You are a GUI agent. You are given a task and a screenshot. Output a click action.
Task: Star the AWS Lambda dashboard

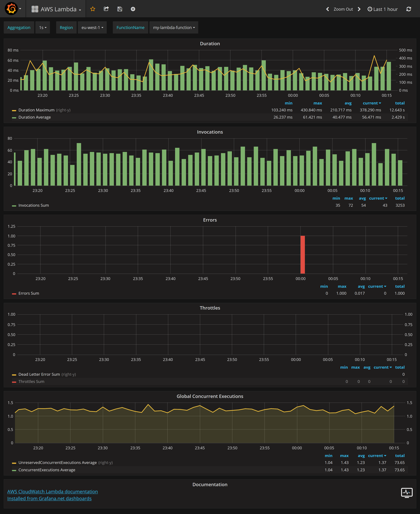coord(93,9)
